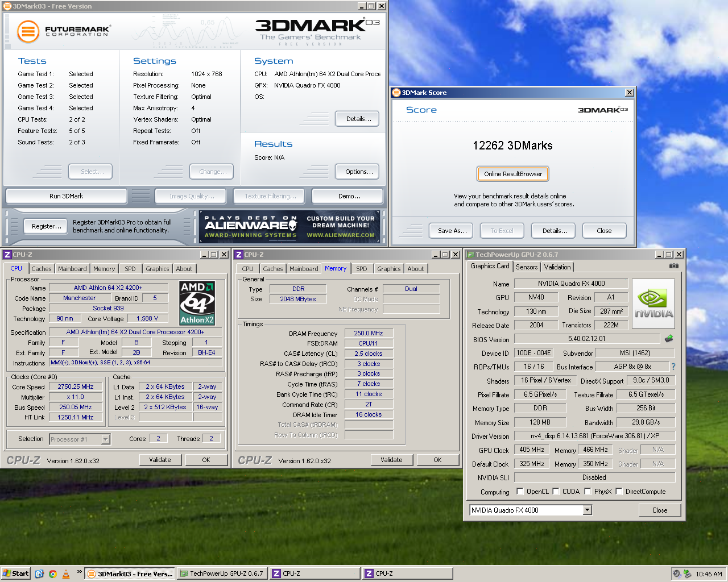
Task: Click the AMD Athlon X2 logo in CPU-Z
Action: point(197,303)
